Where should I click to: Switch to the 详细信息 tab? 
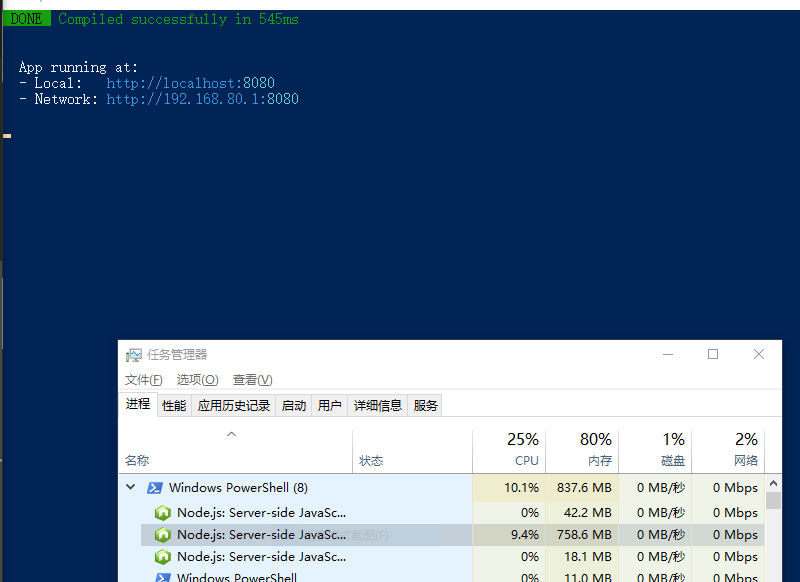(378, 406)
